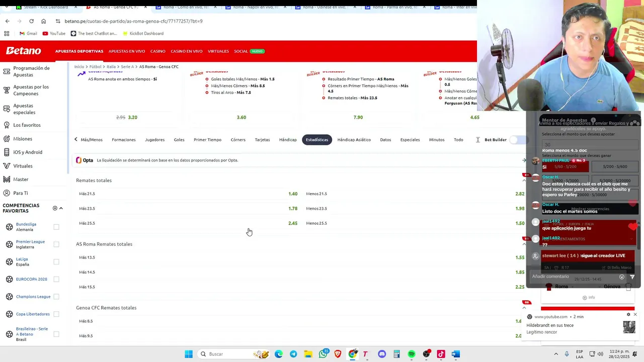This screenshot has height=362, width=644.
Task: Open YouTube bookmark
Action: pyautogui.click(x=54, y=33)
